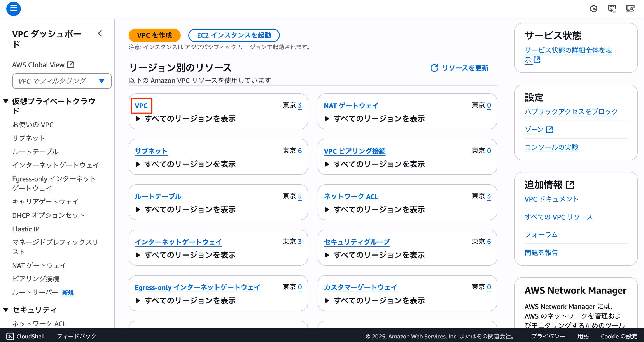Screen dimensions: 644x342
Task: Open the セキュリティグループ resource link
Action: pos(357,242)
